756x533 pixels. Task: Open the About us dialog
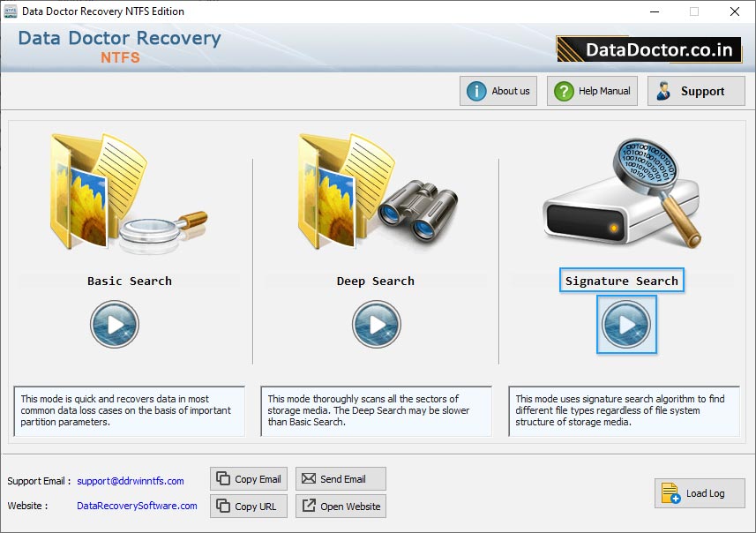coord(498,91)
